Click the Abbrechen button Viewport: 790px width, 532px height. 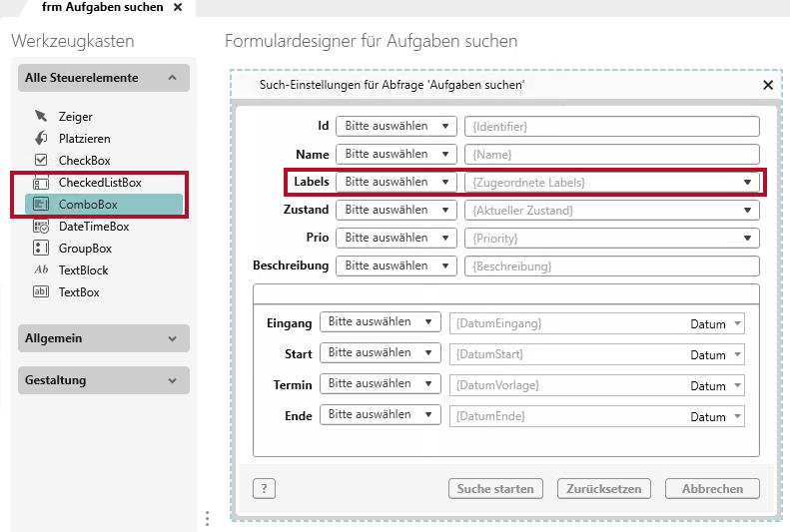712,489
